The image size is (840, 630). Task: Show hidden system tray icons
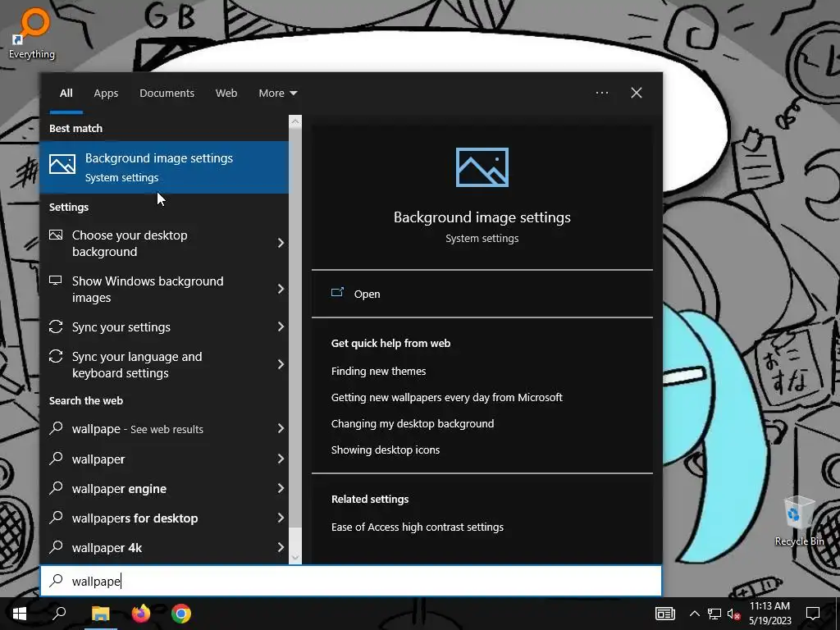694,614
